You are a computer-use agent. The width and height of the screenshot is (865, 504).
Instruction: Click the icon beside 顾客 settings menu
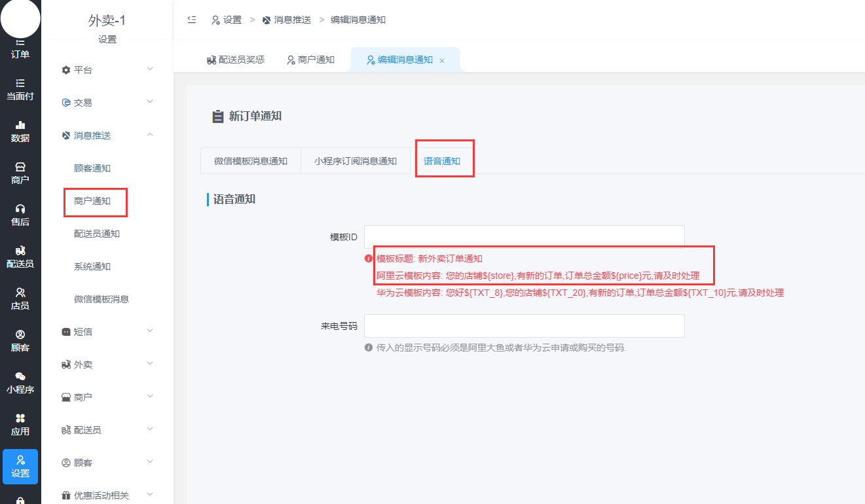point(65,463)
